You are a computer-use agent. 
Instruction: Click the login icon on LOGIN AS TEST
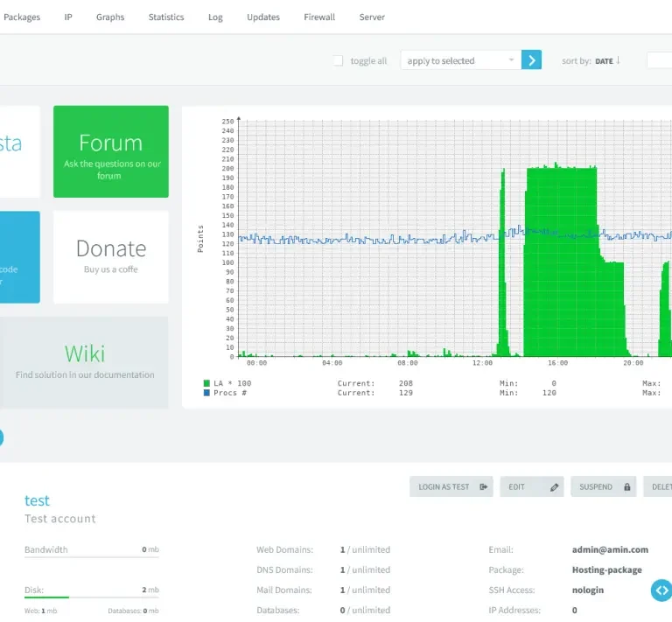tap(484, 487)
